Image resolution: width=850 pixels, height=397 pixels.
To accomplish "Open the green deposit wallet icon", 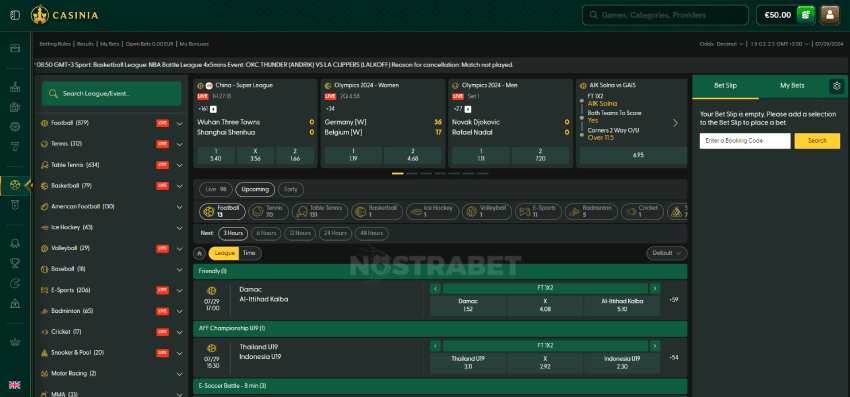I will [805, 15].
